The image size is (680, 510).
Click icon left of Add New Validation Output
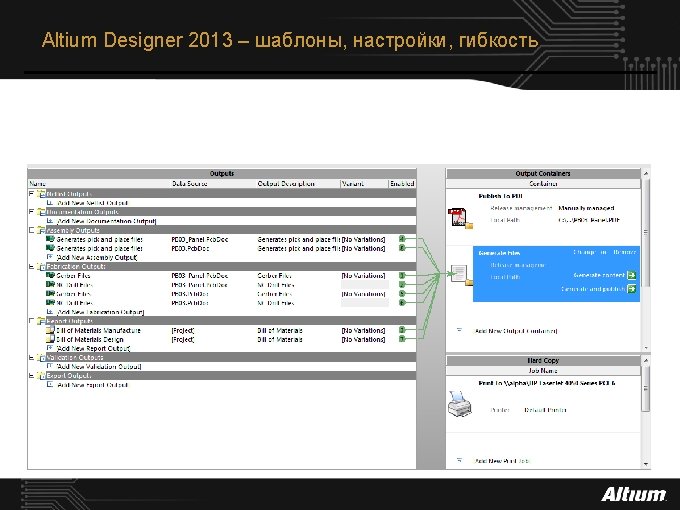pyautogui.click(x=50, y=366)
